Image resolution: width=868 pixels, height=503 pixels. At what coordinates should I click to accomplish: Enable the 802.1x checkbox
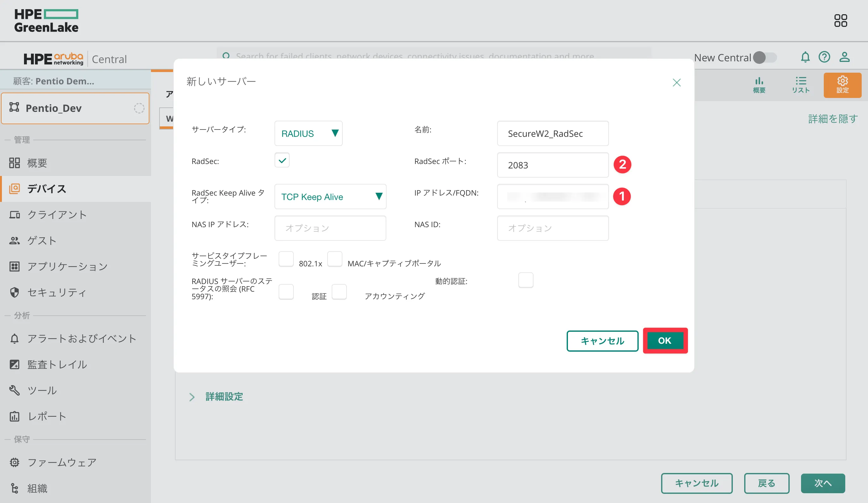[286, 259]
